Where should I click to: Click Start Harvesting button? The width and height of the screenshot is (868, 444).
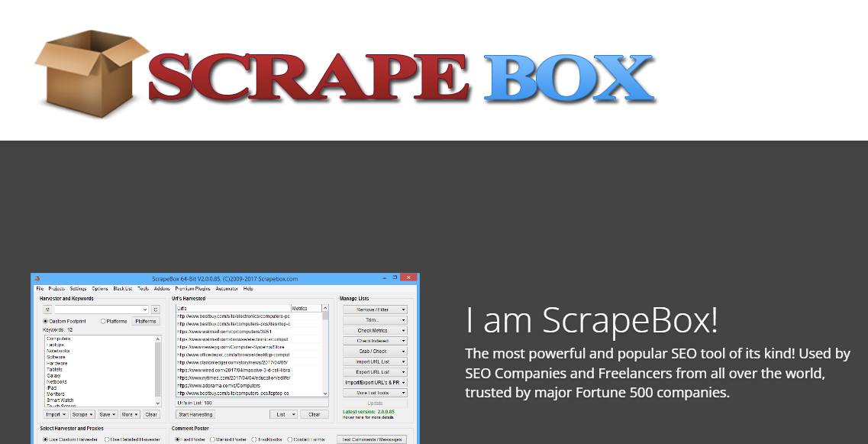pyautogui.click(x=195, y=415)
